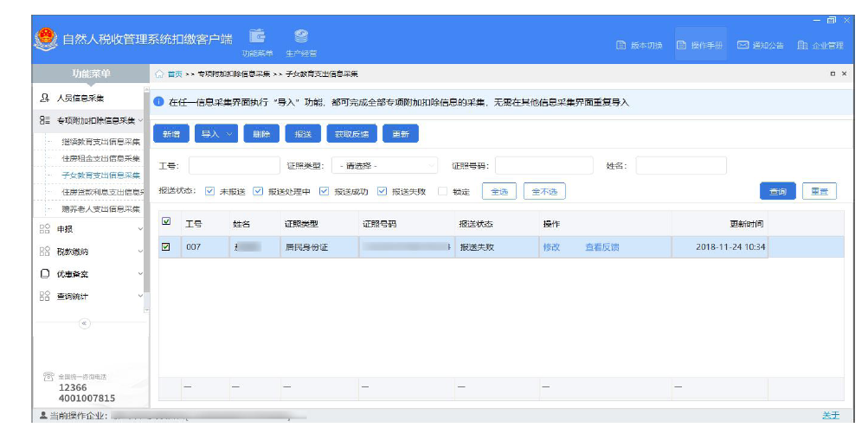
Task: Open the 功能菜单 toolbar icon
Action: [257, 42]
